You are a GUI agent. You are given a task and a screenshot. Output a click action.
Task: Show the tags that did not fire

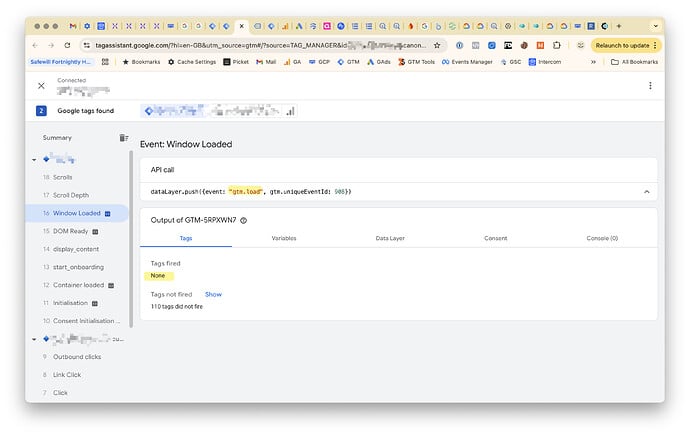[x=213, y=294]
